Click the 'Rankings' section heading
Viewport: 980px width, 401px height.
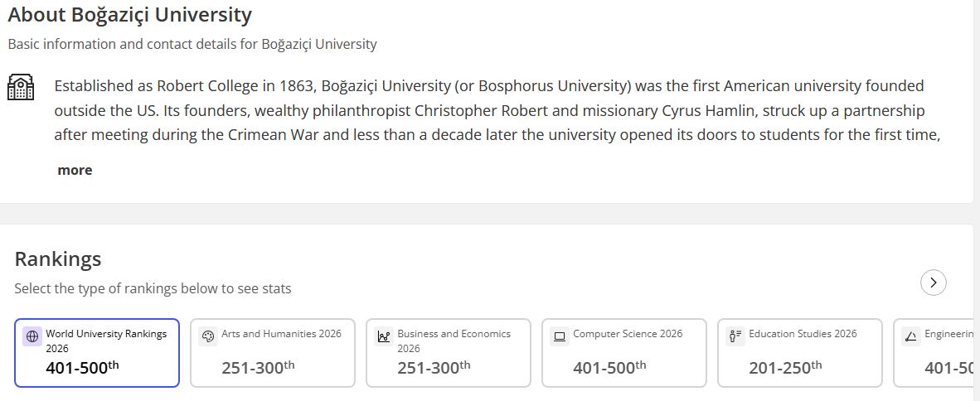click(x=58, y=258)
